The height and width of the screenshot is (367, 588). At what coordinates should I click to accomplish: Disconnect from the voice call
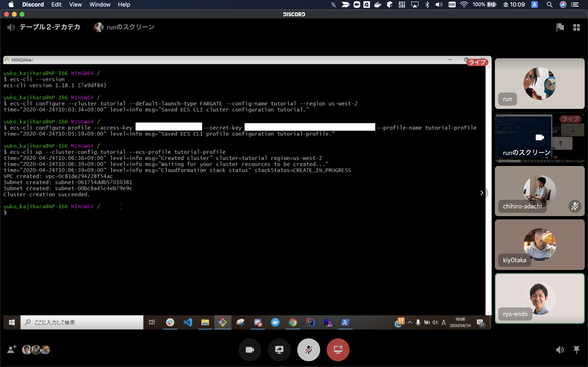(338, 350)
